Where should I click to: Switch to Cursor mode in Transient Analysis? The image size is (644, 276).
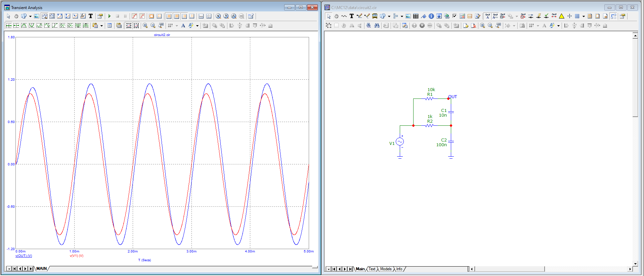tap(52, 16)
